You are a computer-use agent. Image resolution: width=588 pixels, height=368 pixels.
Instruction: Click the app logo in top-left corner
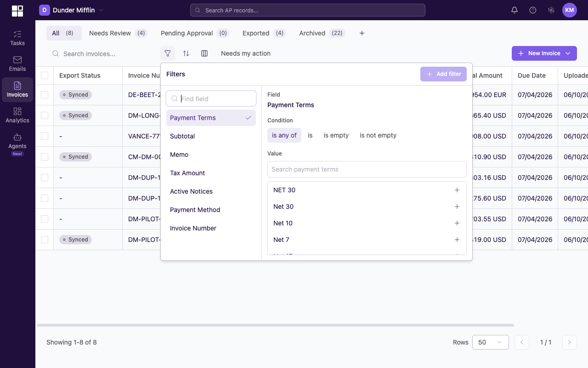(x=17, y=11)
